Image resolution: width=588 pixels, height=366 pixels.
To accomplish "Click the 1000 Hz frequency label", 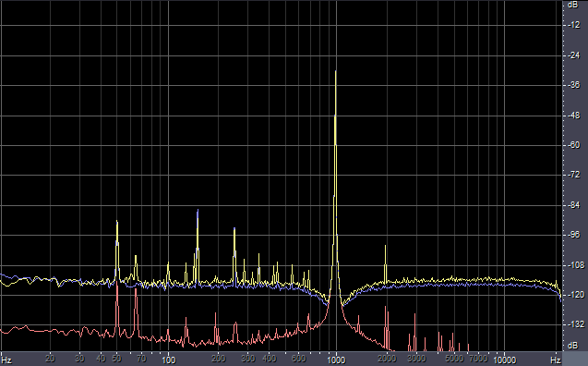I will [x=336, y=360].
